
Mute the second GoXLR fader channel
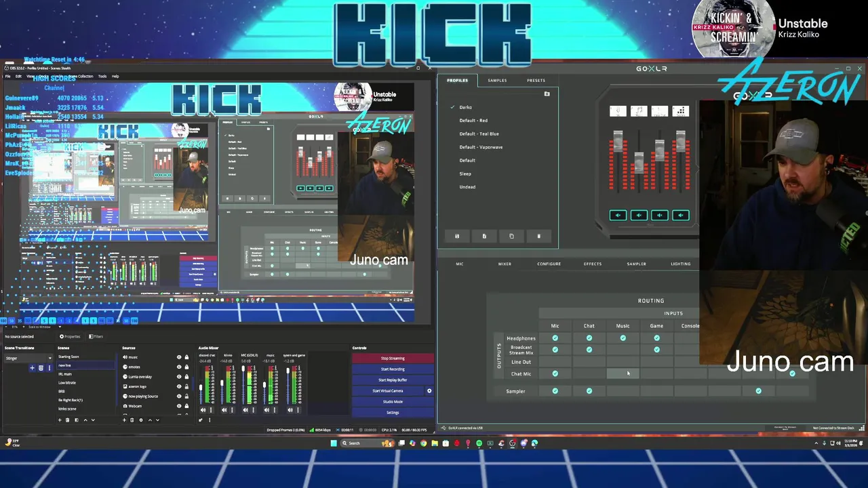click(x=638, y=216)
